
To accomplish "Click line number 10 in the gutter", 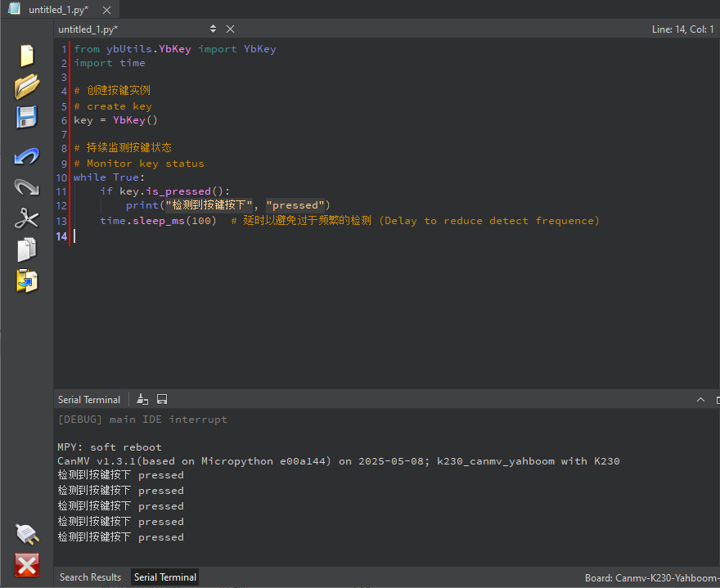I will tap(61, 177).
